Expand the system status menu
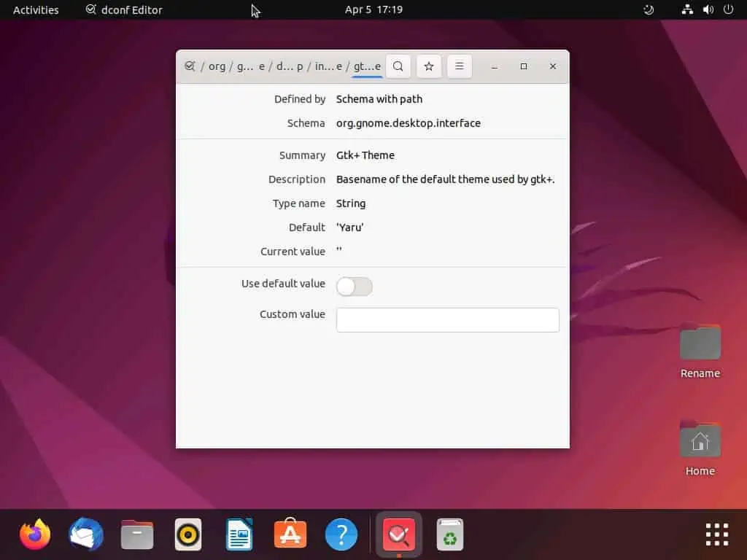Image resolution: width=747 pixels, height=560 pixels. coord(707,9)
